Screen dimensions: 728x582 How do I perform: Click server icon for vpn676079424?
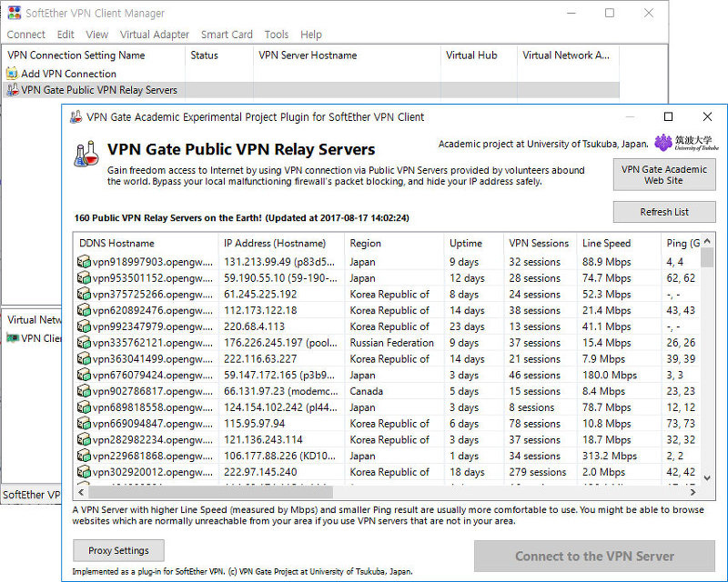(x=84, y=375)
